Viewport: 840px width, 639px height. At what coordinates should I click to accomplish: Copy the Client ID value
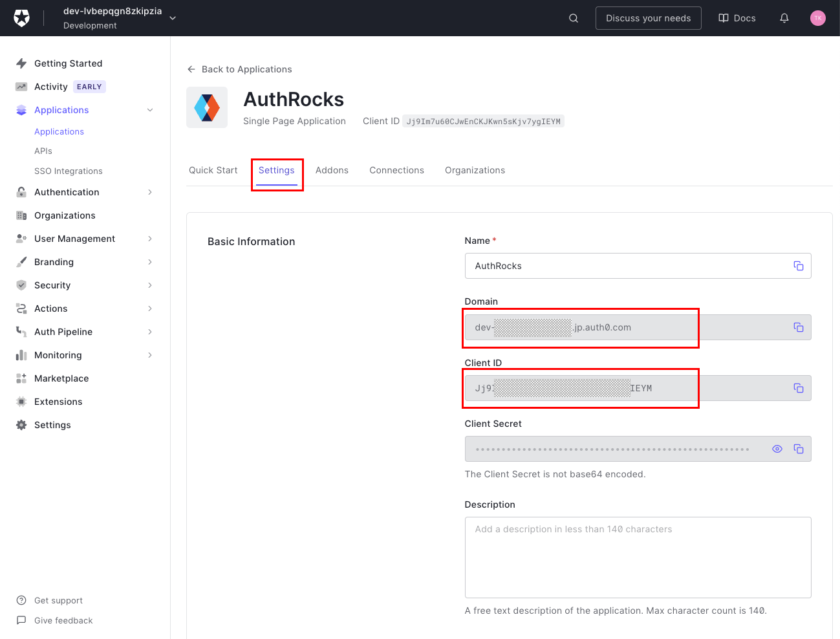pyautogui.click(x=798, y=388)
